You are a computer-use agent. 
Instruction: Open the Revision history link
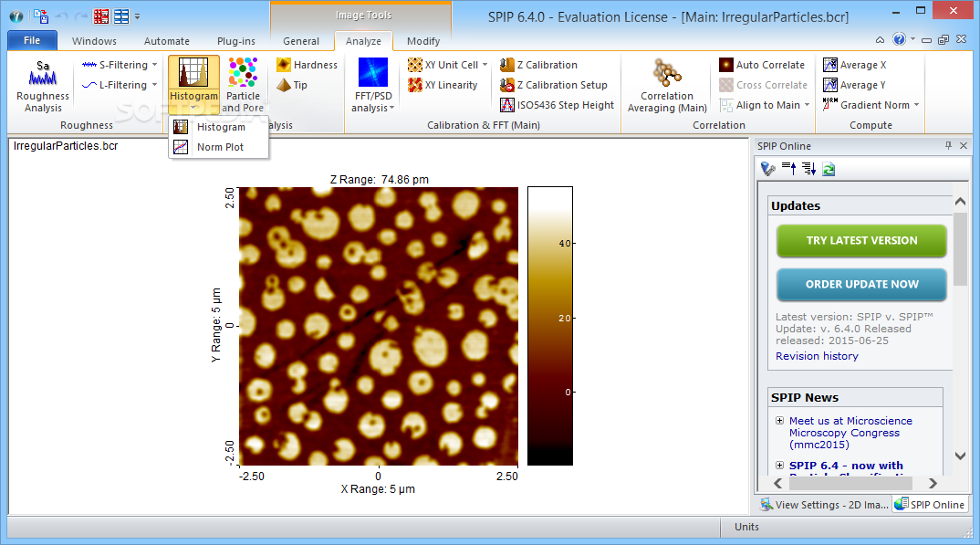[x=817, y=356]
